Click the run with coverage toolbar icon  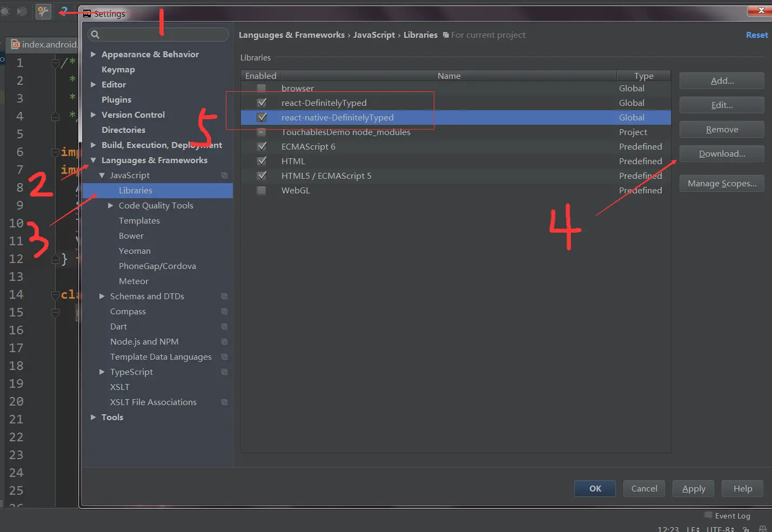tap(22, 11)
